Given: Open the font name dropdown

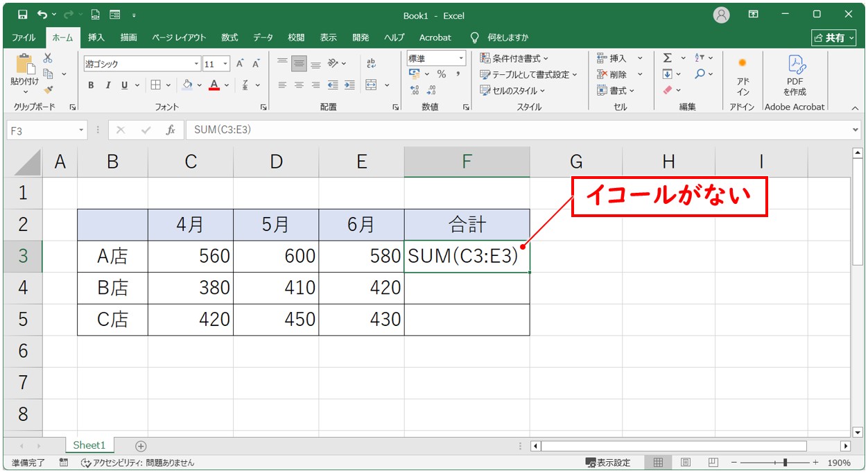Looking at the screenshot, I should click(196, 64).
